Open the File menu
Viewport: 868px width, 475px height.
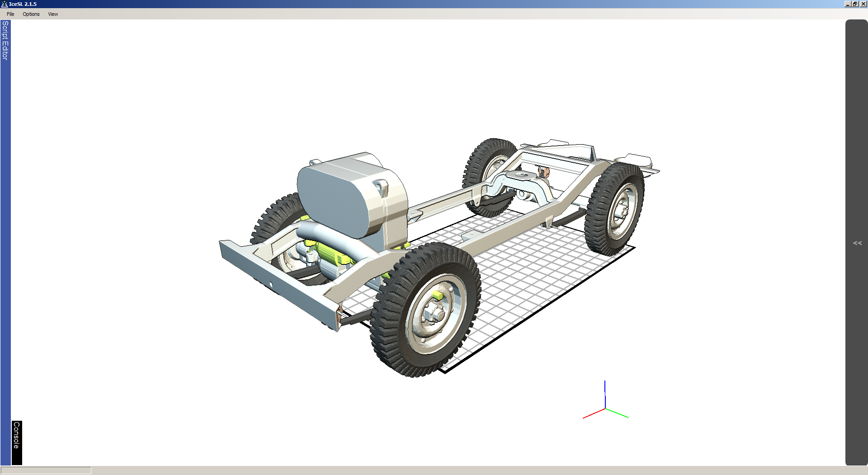pos(10,14)
